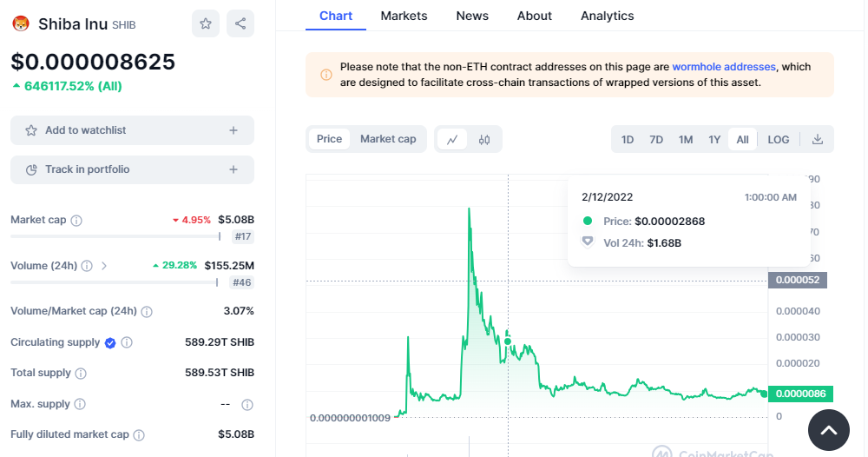Click the share icon beside SHIB title

(x=240, y=23)
